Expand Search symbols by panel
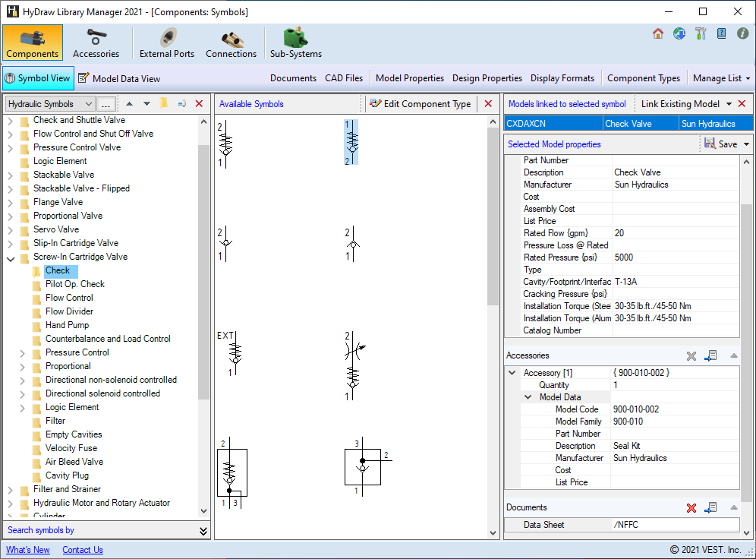The height and width of the screenshot is (559, 756). coord(203,531)
